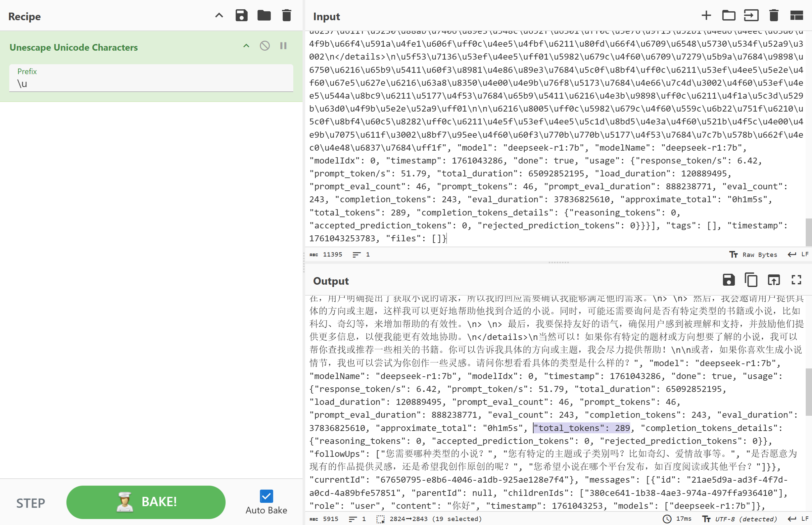Click the STEP button
The image size is (812, 525).
(x=31, y=503)
